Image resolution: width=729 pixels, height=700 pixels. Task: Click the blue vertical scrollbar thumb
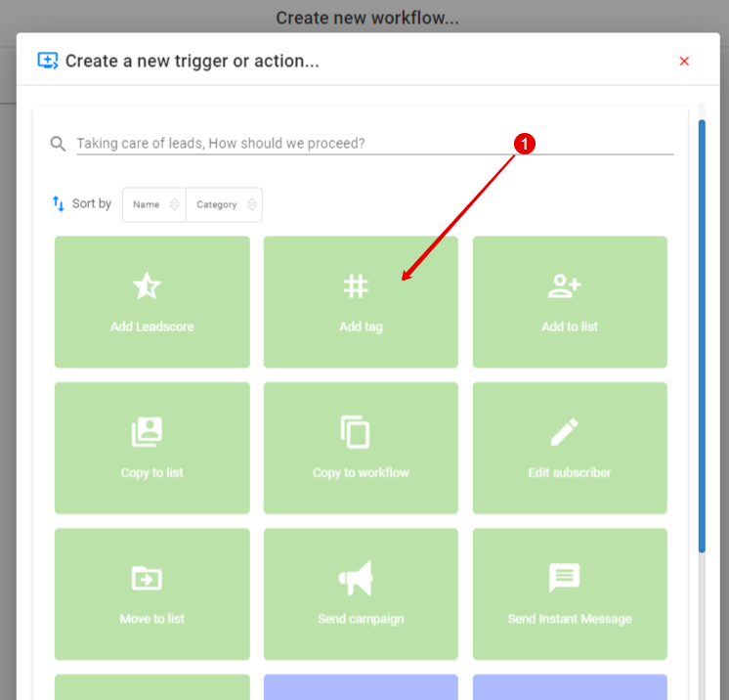coord(702,335)
